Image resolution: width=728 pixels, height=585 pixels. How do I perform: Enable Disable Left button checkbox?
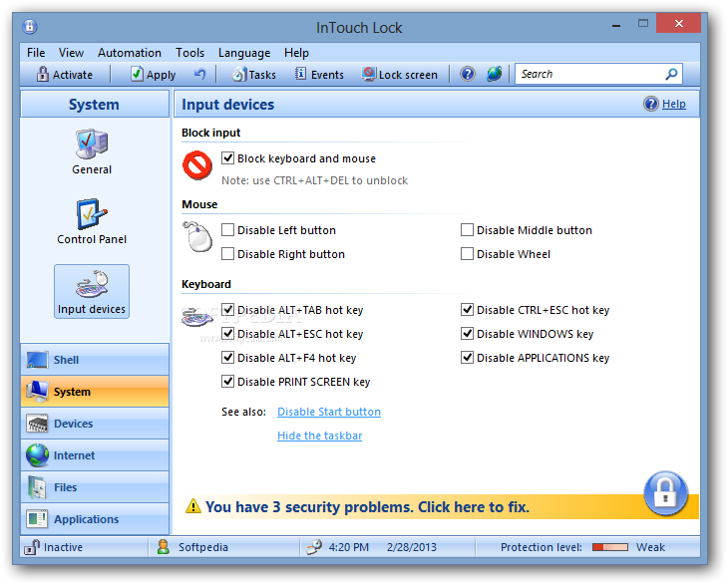(x=227, y=230)
